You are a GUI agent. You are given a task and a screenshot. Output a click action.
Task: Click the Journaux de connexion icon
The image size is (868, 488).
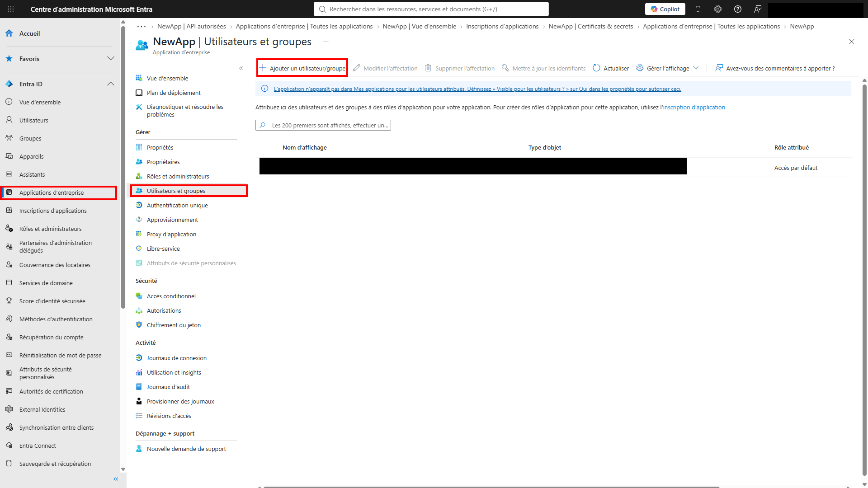[139, 358]
